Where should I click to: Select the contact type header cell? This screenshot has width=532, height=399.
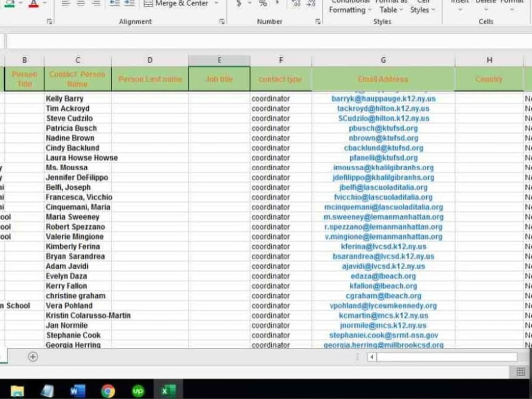(281, 79)
